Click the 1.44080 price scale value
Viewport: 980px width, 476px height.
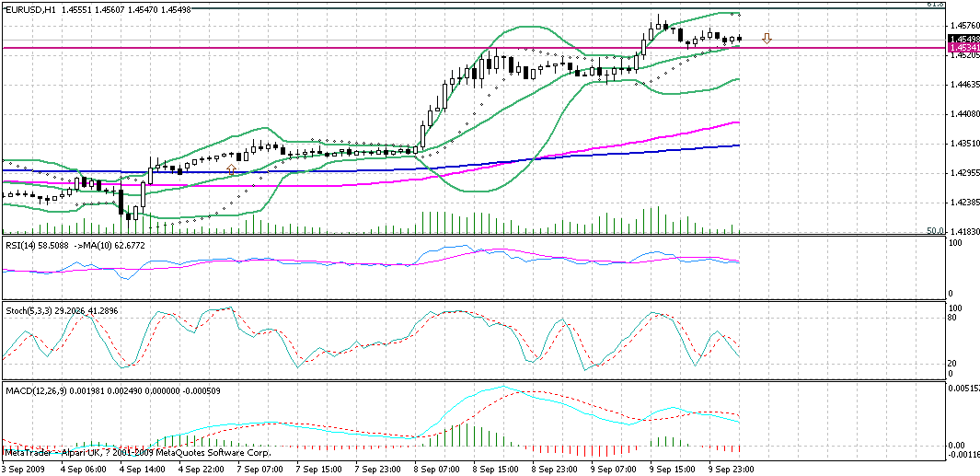click(x=963, y=114)
